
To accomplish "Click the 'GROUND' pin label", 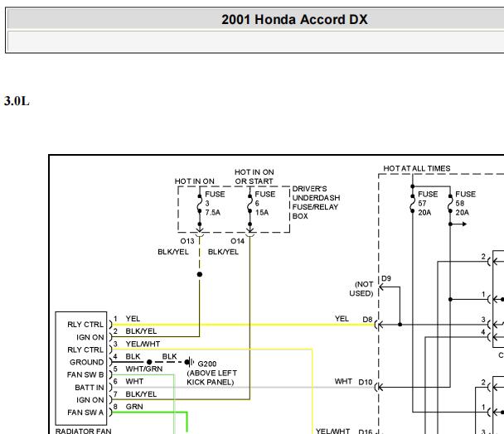I will pyautogui.click(x=86, y=362).
